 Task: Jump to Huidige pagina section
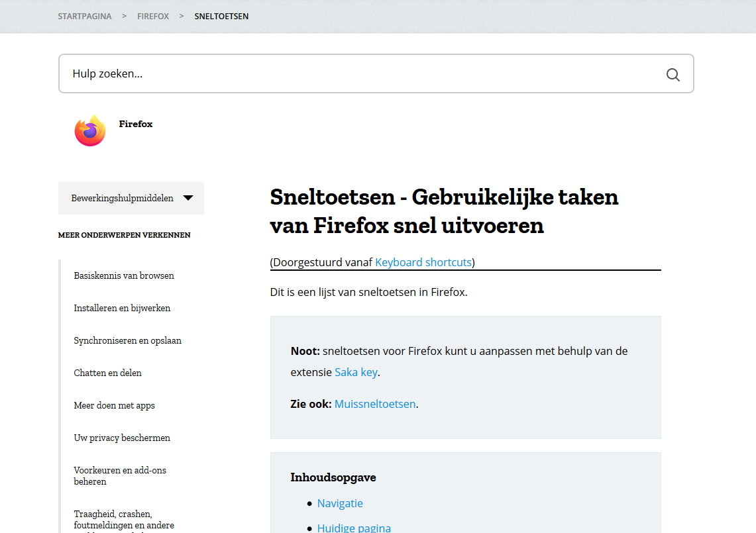[354, 528]
